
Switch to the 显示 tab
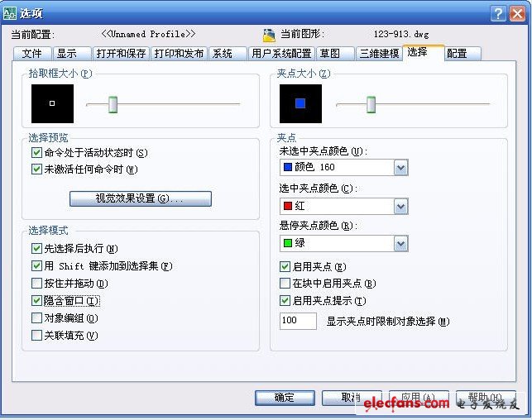click(72, 54)
